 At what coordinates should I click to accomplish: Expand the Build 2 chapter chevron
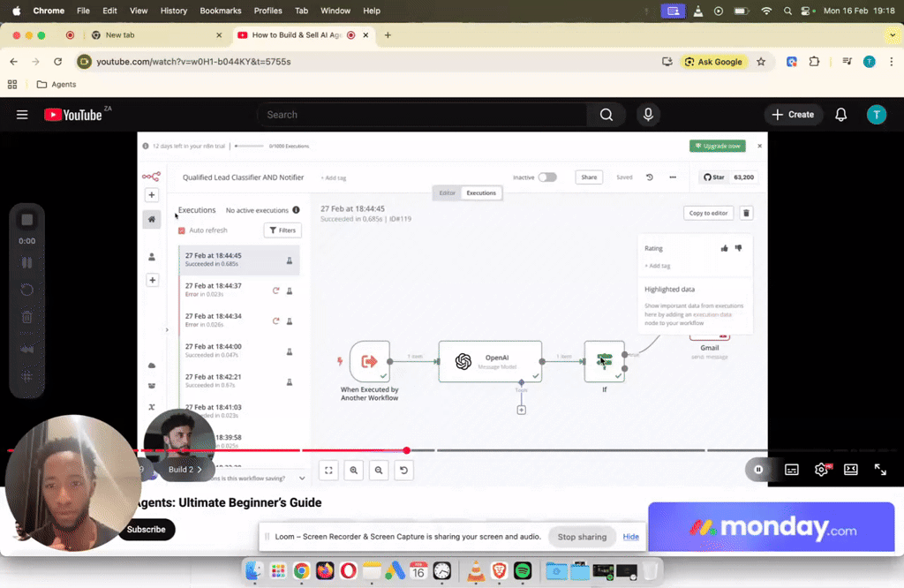(200, 470)
